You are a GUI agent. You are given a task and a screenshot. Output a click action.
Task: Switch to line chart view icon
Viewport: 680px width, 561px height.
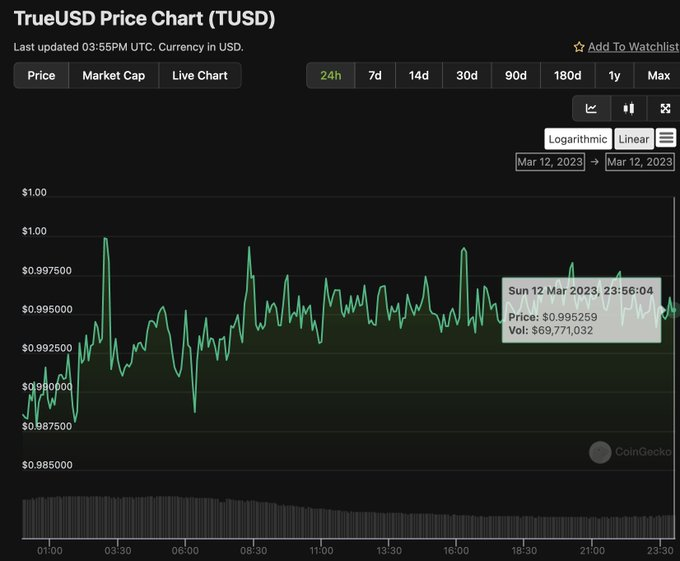tap(591, 109)
